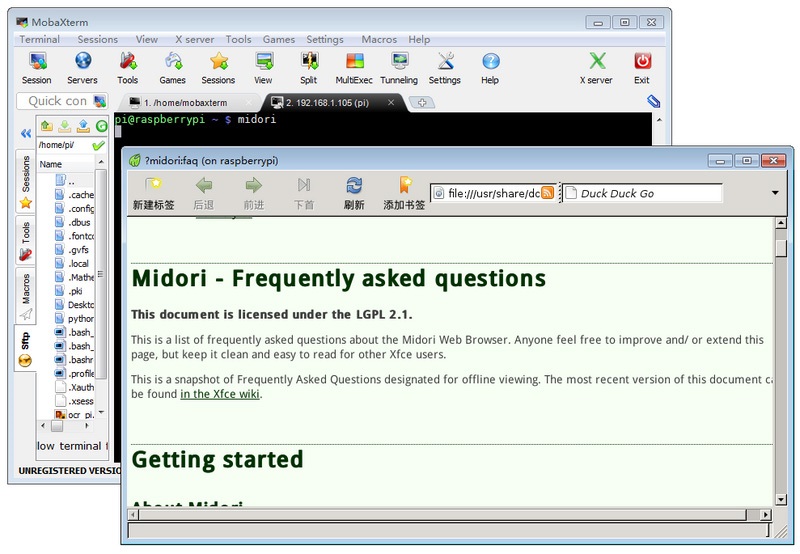Screen dimensions: 800x554
Task: Add a new terminal tab
Action: 422,103
